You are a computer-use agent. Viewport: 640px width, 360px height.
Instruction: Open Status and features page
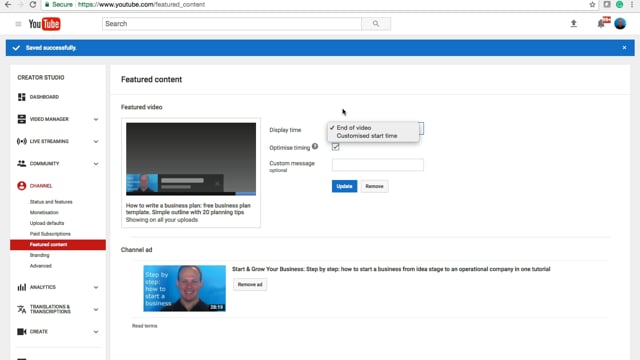[51, 202]
